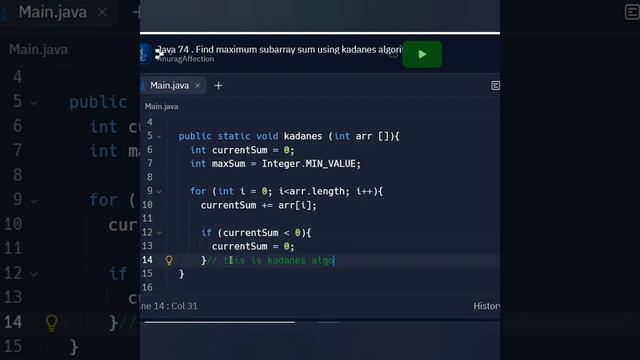The height and width of the screenshot is (360, 640).
Task: Collapse the for loop at line 9
Action: coord(159,191)
